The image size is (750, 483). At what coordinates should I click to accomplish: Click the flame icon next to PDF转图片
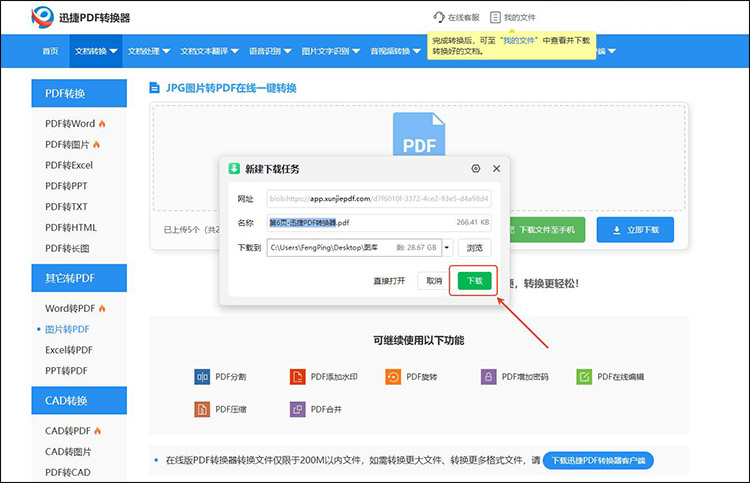coord(96,144)
